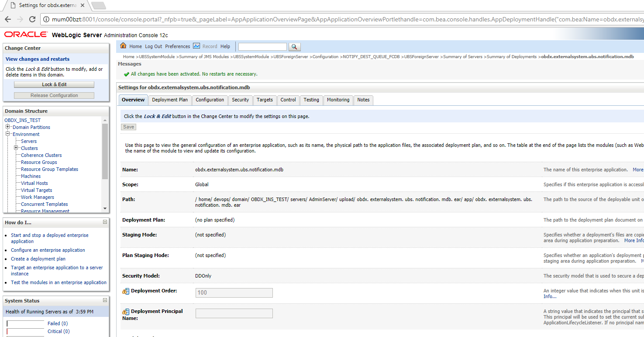Viewport: 644px width, 337px height.
Task: Collapse the How do I panel
Action: pyautogui.click(x=105, y=222)
